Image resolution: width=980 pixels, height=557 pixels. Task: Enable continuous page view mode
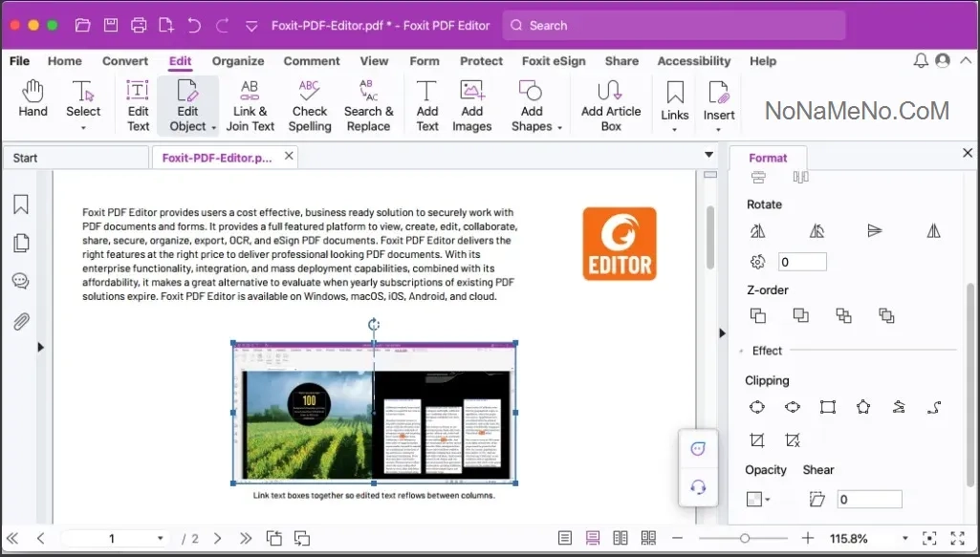pyautogui.click(x=593, y=539)
